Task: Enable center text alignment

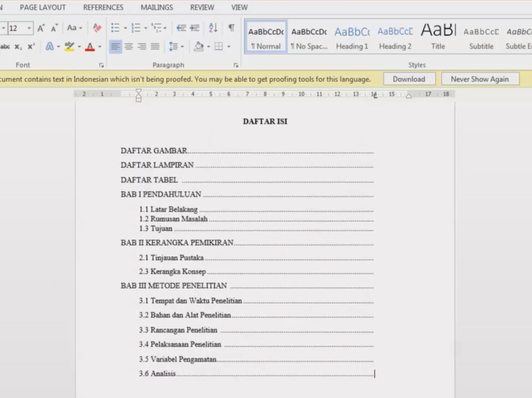Action: 128,46
